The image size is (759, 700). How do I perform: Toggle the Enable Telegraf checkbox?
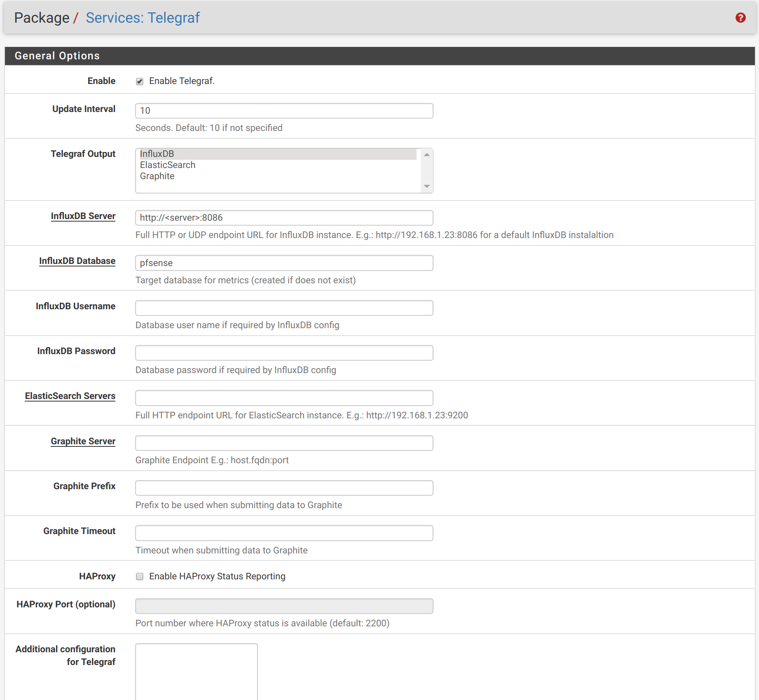tap(140, 82)
